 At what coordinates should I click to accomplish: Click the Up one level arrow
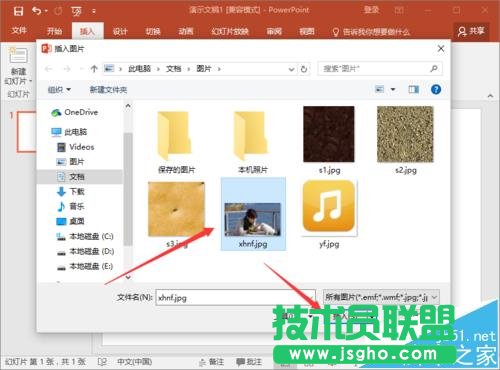(94, 69)
